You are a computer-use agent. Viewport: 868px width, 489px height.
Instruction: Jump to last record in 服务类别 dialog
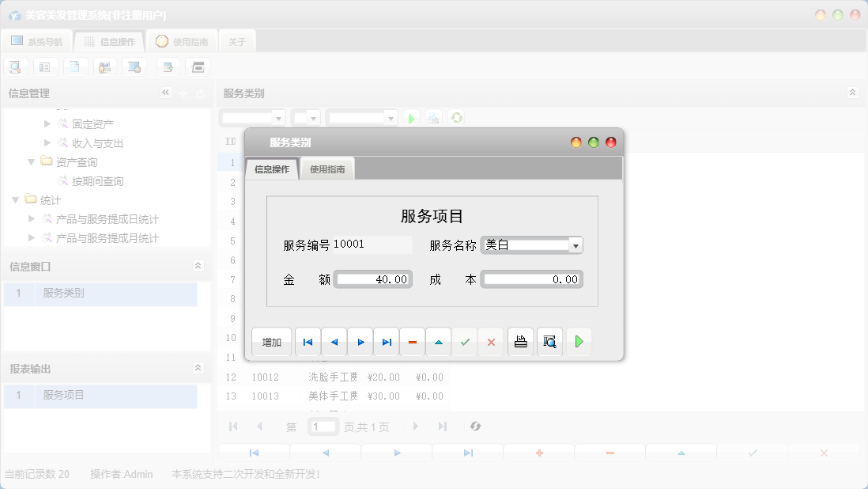coord(387,342)
